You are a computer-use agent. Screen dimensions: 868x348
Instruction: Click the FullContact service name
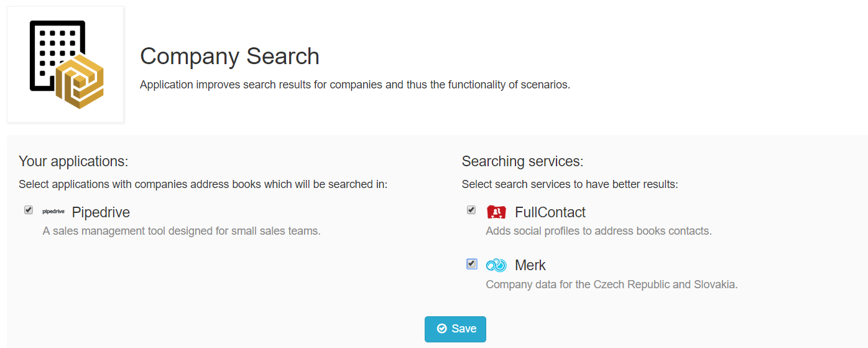(550, 212)
